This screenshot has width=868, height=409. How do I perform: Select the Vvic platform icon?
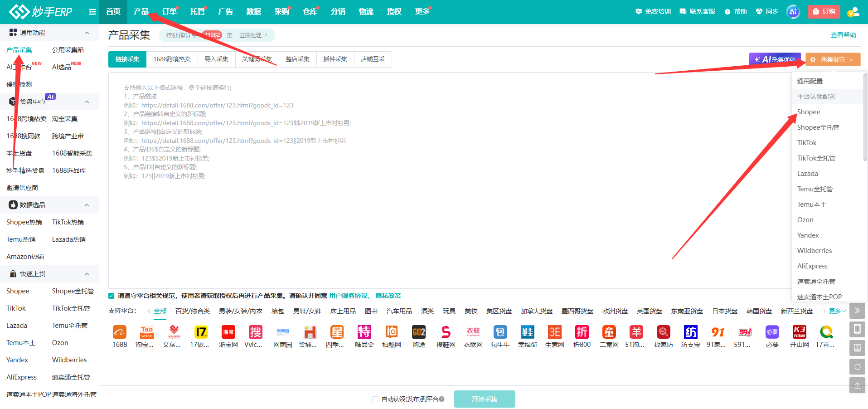click(256, 332)
